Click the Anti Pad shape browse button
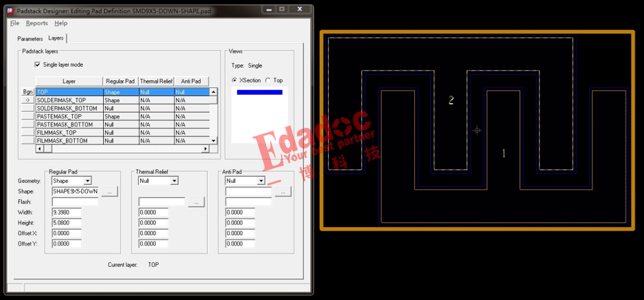The width and height of the screenshot is (644, 300). click(x=283, y=191)
